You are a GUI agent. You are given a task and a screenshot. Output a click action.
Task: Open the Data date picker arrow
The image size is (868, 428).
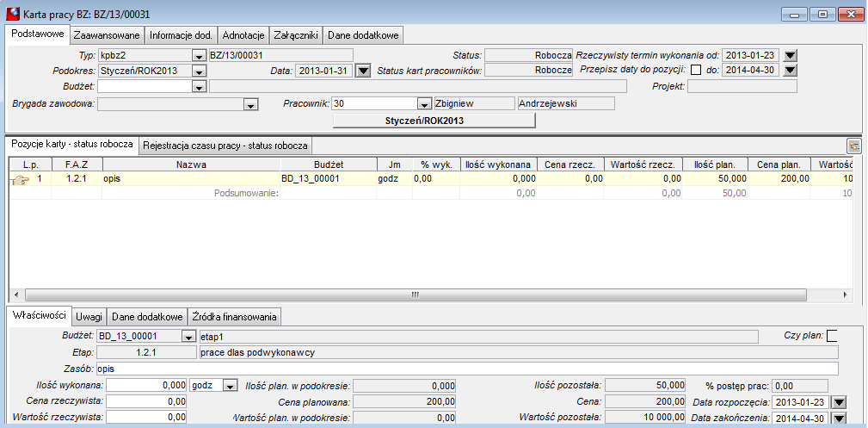pos(363,71)
